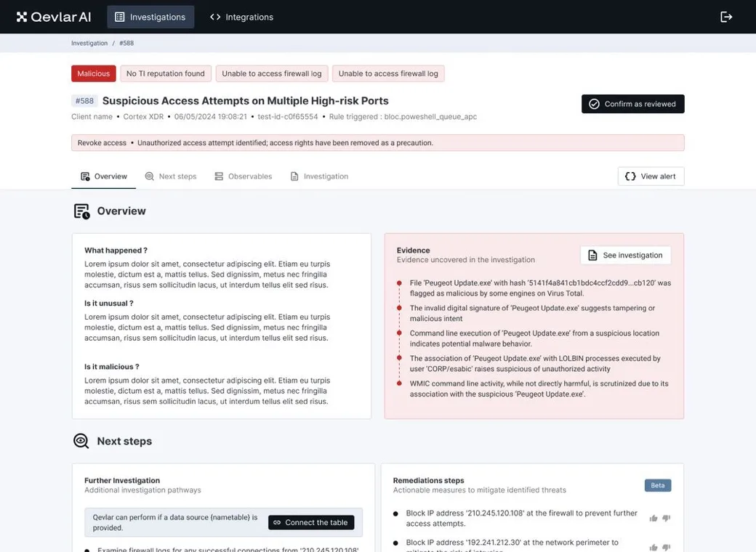Open View alert button
This screenshot has height=552, width=756.
[x=651, y=176]
